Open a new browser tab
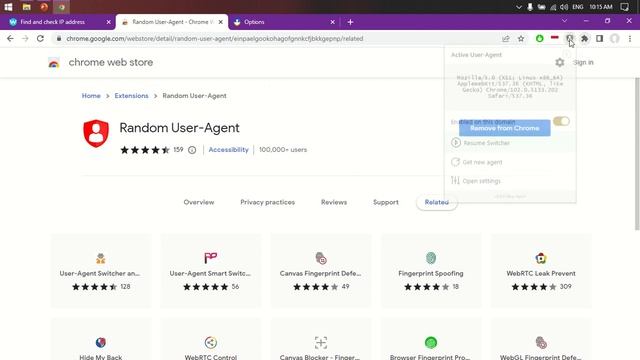640x360 pixels. [350, 22]
